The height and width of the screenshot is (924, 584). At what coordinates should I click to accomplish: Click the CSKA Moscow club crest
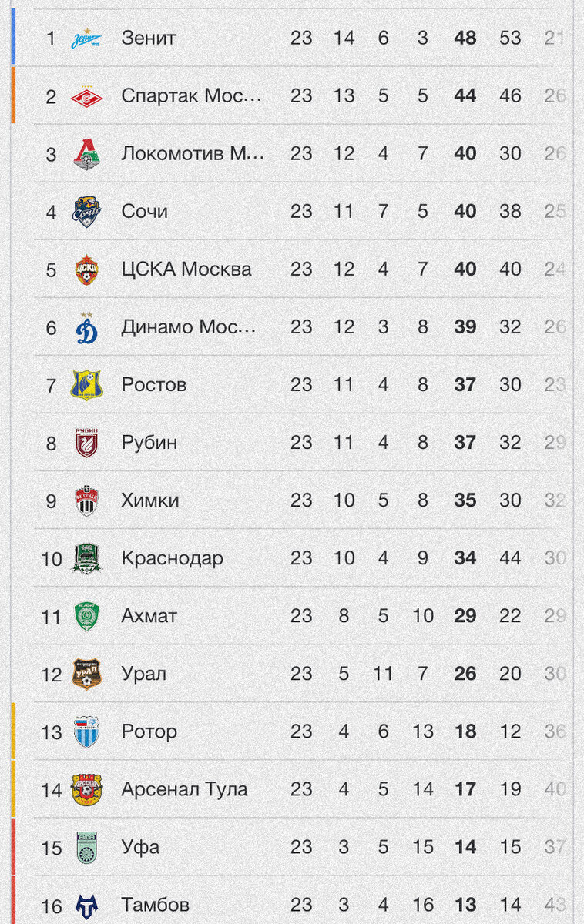(x=86, y=269)
